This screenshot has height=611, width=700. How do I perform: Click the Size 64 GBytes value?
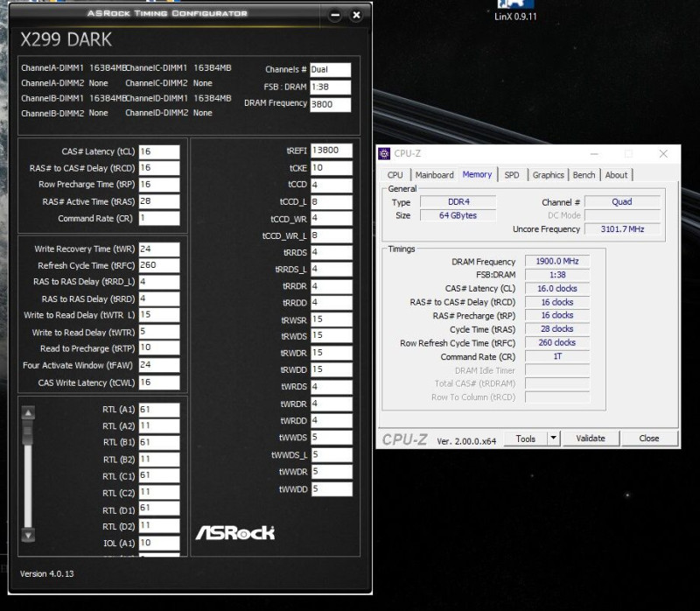[x=458, y=215]
